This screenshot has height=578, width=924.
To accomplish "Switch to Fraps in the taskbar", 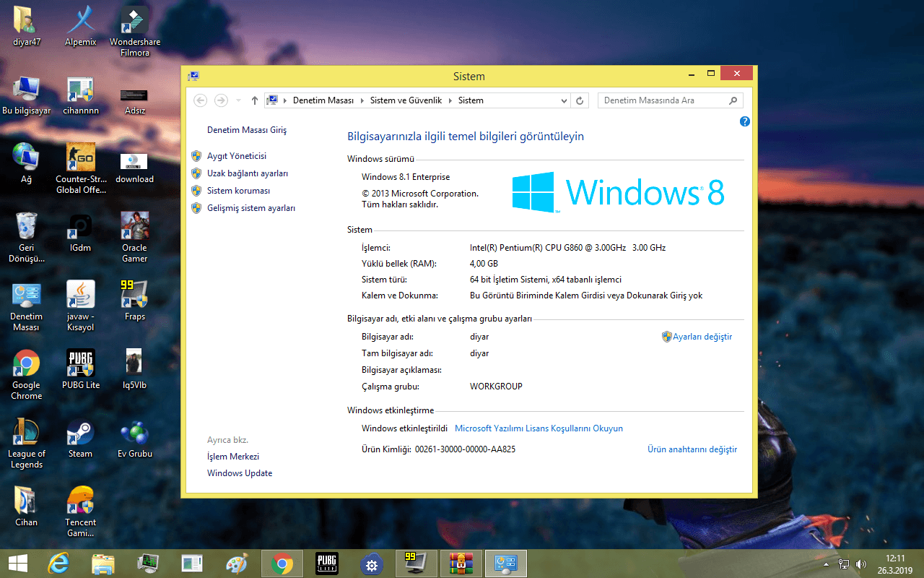I will (x=417, y=564).
